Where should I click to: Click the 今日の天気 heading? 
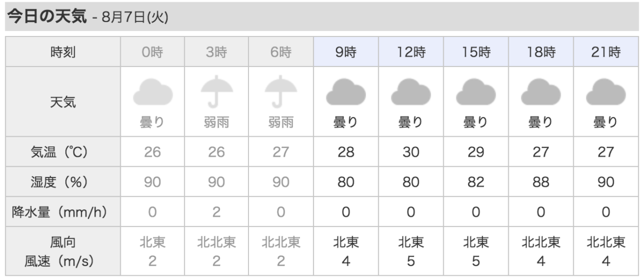(x=46, y=17)
